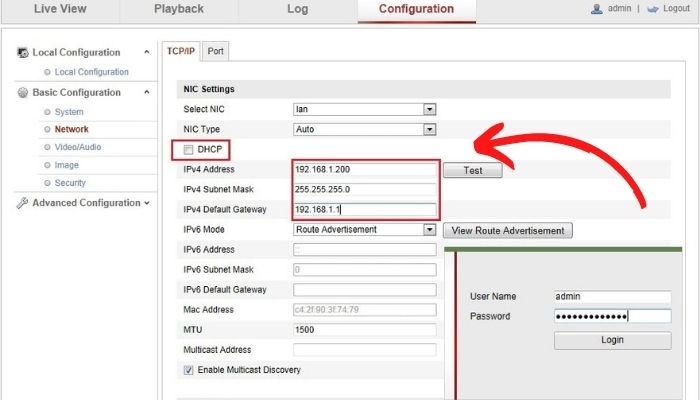Select the TCP/IP tab
700x400 pixels.
click(181, 51)
